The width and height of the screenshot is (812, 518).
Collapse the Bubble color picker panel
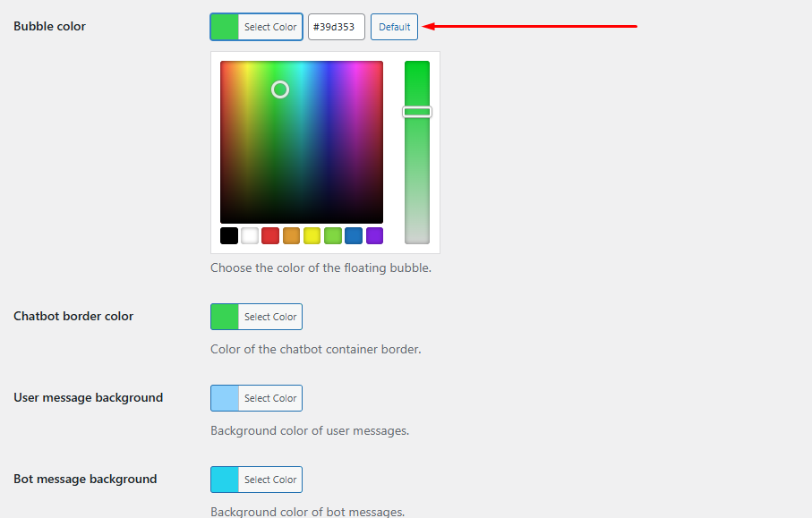pyautogui.click(x=269, y=26)
